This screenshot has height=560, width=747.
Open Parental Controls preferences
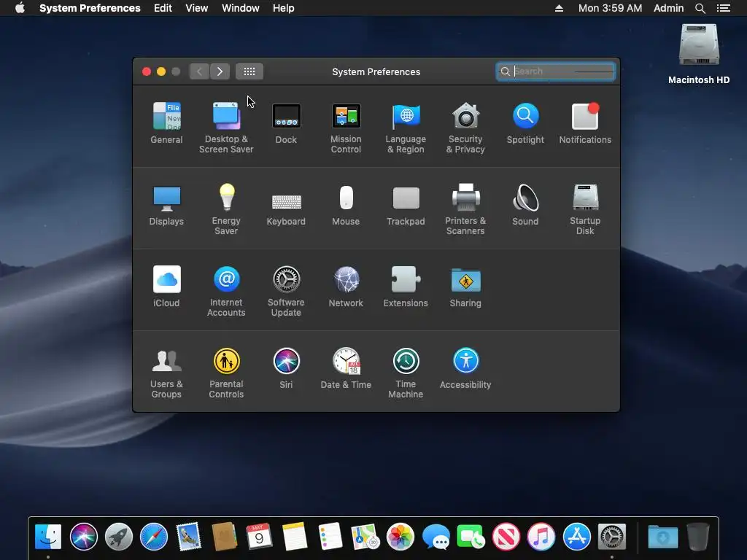pos(226,373)
